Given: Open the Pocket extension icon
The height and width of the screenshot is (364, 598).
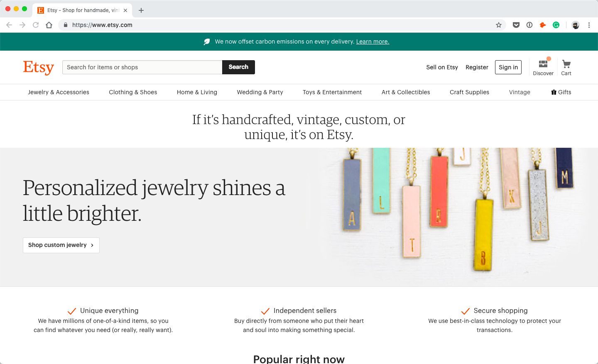Looking at the screenshot, I should (516, 25).
